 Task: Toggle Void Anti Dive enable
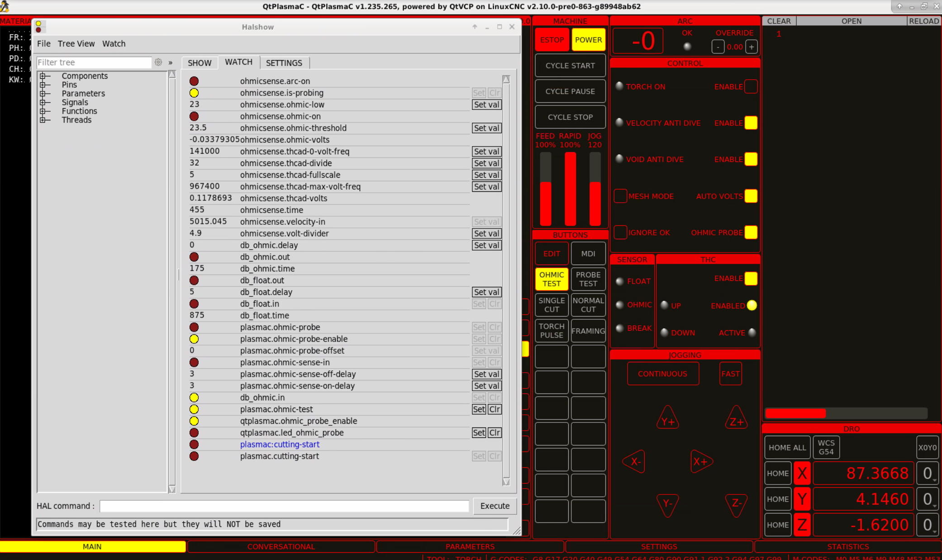click(751, 159)
